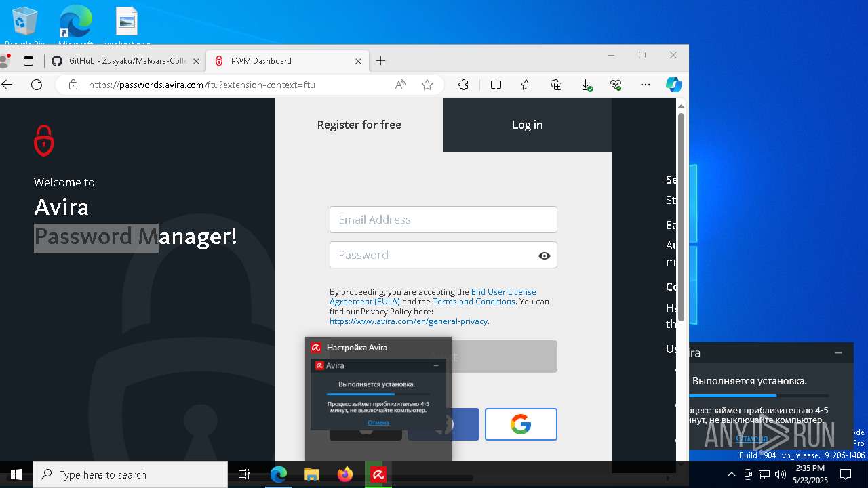The image size is (868, 488).
Task: Open the Terms and Conditions link
Action: coord(474,302)
